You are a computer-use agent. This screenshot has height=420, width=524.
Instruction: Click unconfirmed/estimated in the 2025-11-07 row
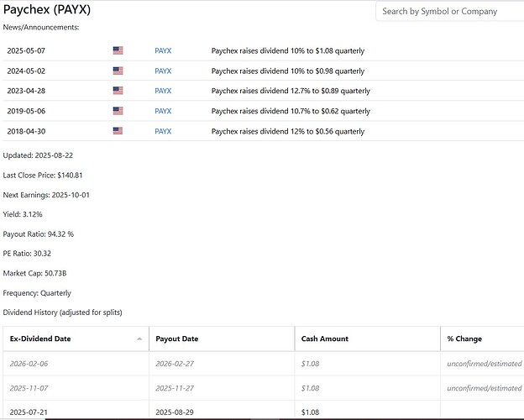tap(485, 388)
